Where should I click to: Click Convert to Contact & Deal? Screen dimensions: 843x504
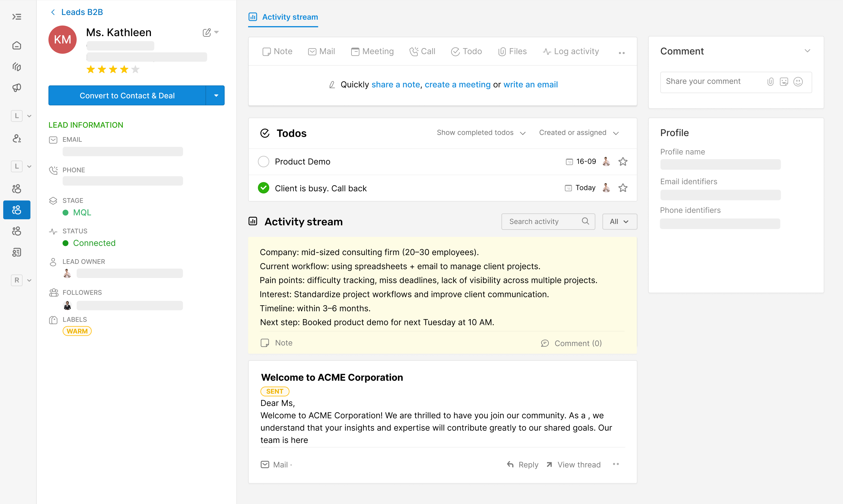127,95
